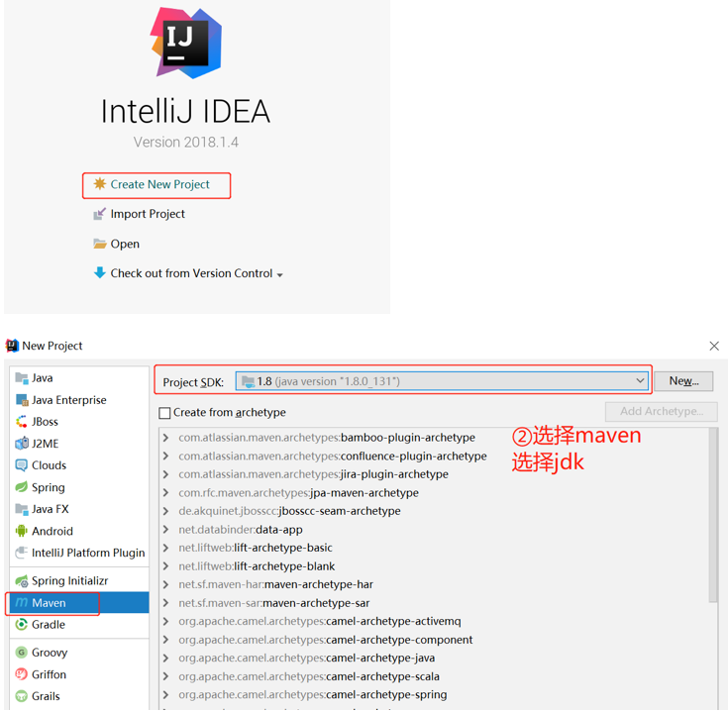Select the Groovy project type
Image resolution: width=728 pixels, height=712 pixels.
[x=79, y=653]
